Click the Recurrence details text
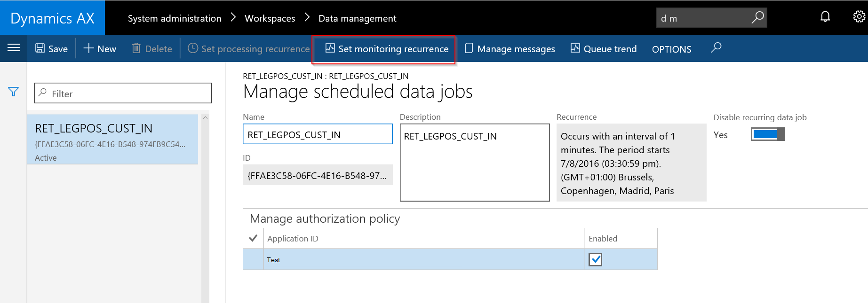The image size is (868, 303). 631,163
